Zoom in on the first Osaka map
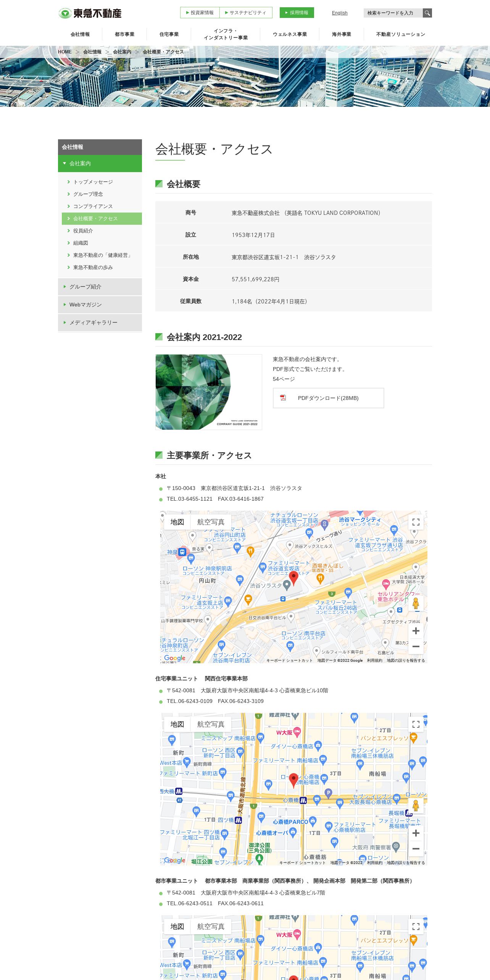Viewport: 490px width, 980px height. [x=416, y=833]
